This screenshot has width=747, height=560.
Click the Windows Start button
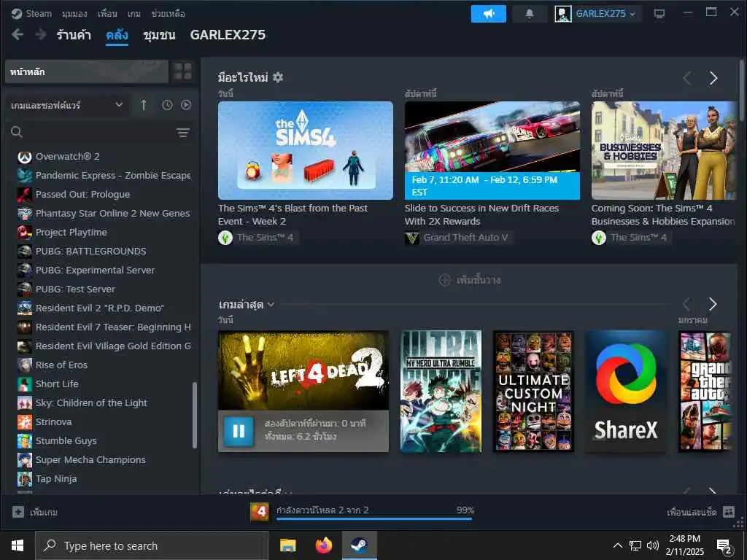[x=18, y=545]
